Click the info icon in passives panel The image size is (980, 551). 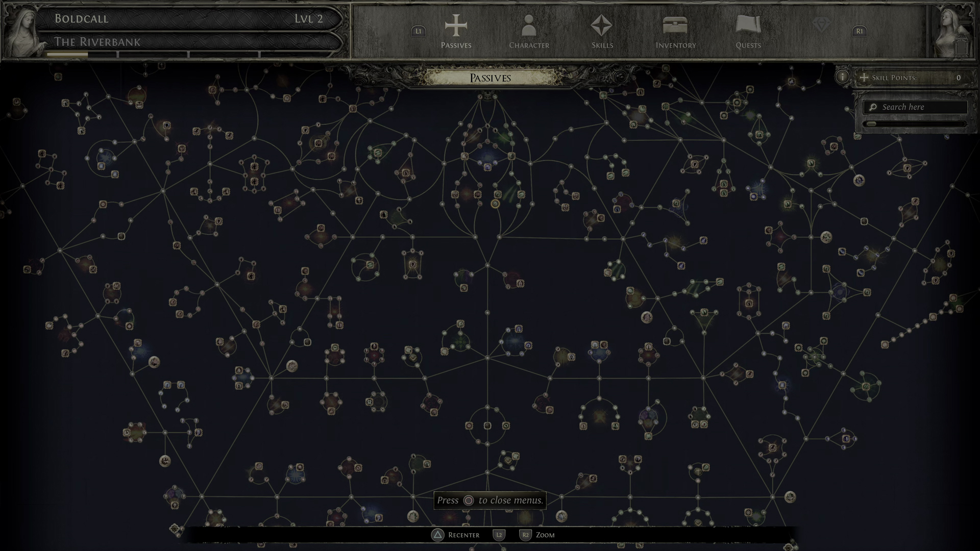click(842, 78)
